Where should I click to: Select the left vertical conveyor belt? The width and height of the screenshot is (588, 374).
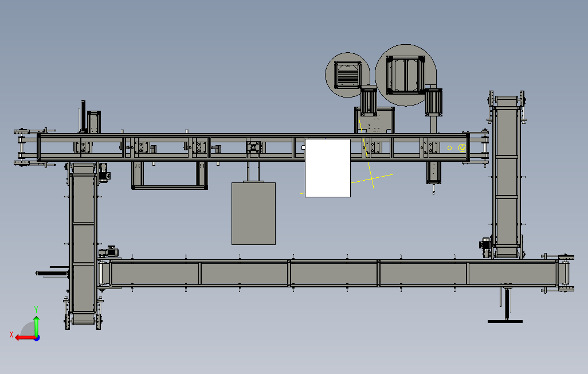83,243
